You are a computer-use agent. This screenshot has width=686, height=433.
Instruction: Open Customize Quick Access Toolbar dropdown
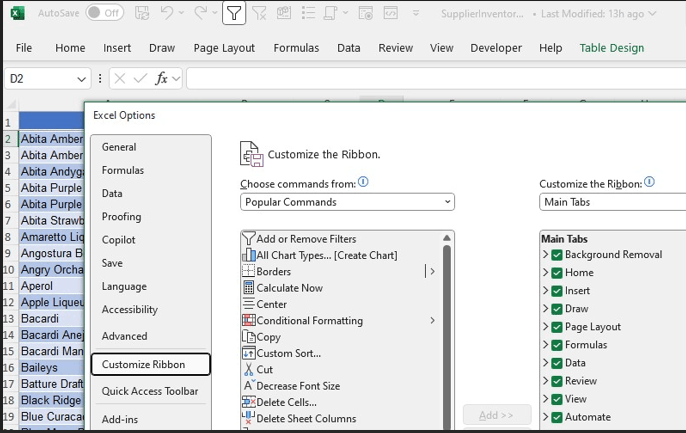(416, 13)
